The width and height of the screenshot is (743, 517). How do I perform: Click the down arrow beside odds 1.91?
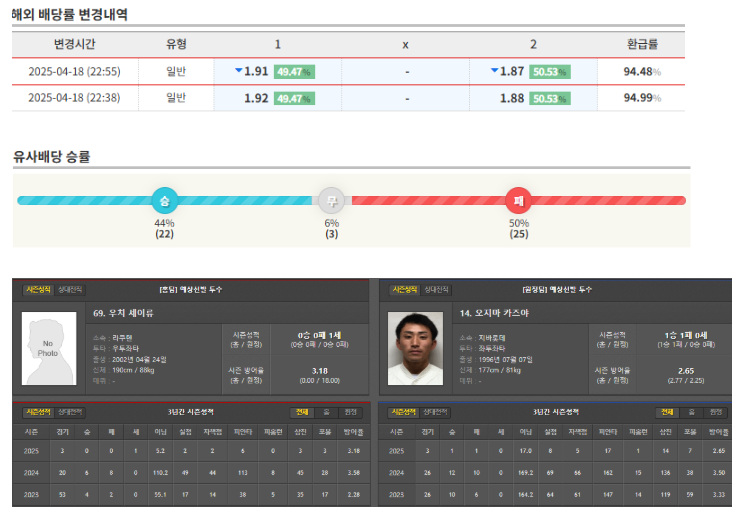pyautogui.click(x=238, y=70)
